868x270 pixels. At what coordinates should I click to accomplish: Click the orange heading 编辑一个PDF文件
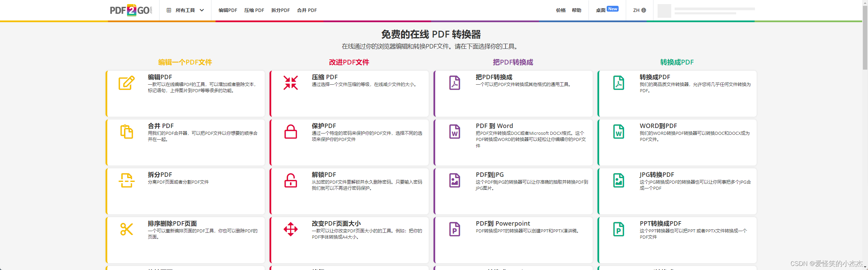[185, 62]
